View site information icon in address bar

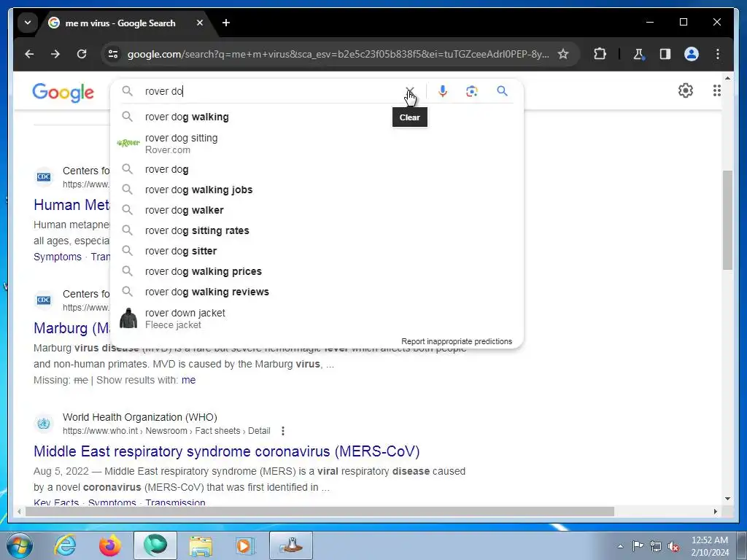point(113,54)
